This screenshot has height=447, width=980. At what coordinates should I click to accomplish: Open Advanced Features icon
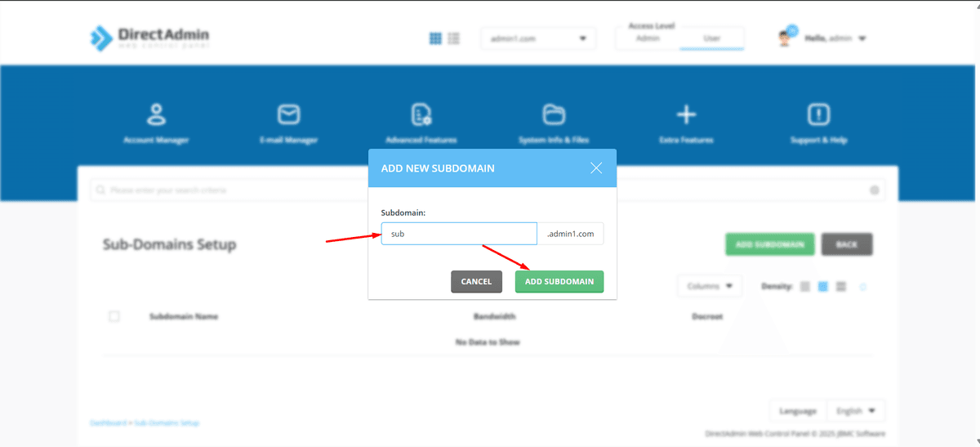421,114
